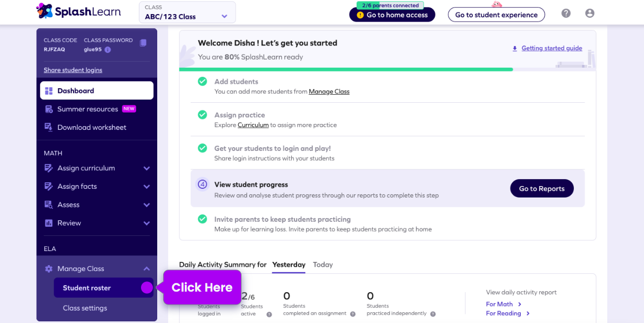Click the info icon beside class password

point(108,50)
